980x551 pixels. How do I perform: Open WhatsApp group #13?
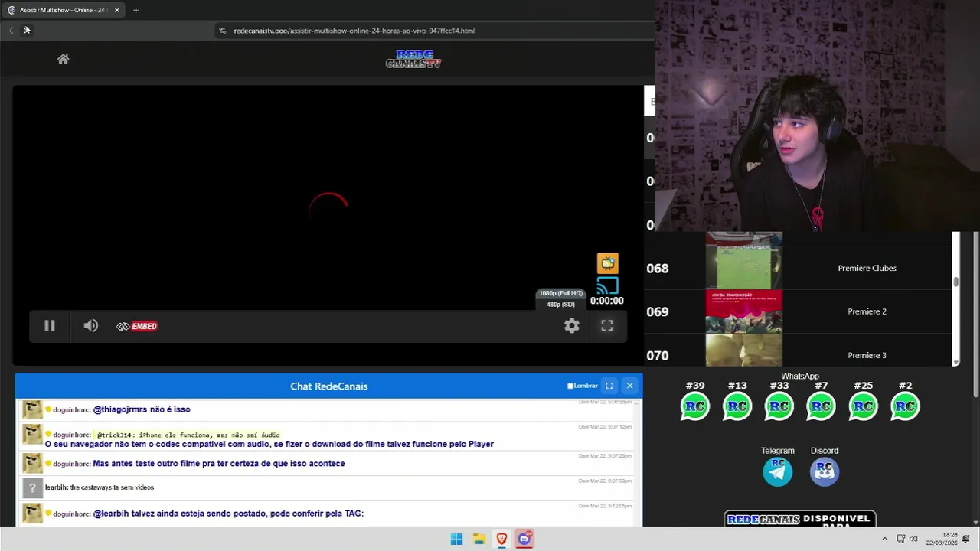(x=737, y=406)
